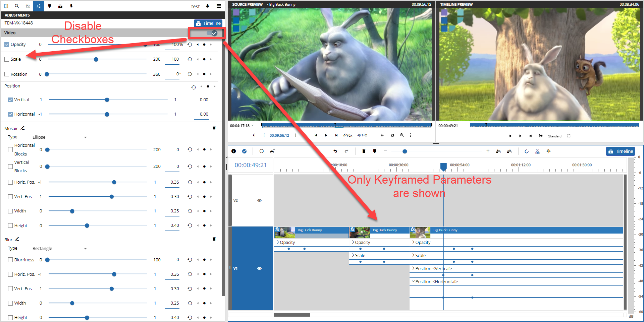Click the undo arrow in timeline toolbar
The width and height of the screenshot is (644, 322).
[335, 151]
